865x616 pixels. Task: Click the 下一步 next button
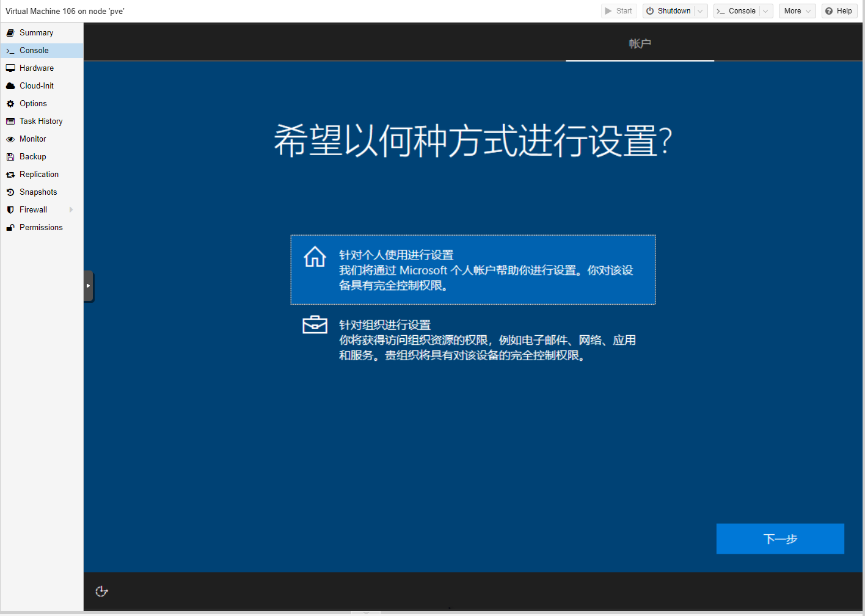pos(780,538)
